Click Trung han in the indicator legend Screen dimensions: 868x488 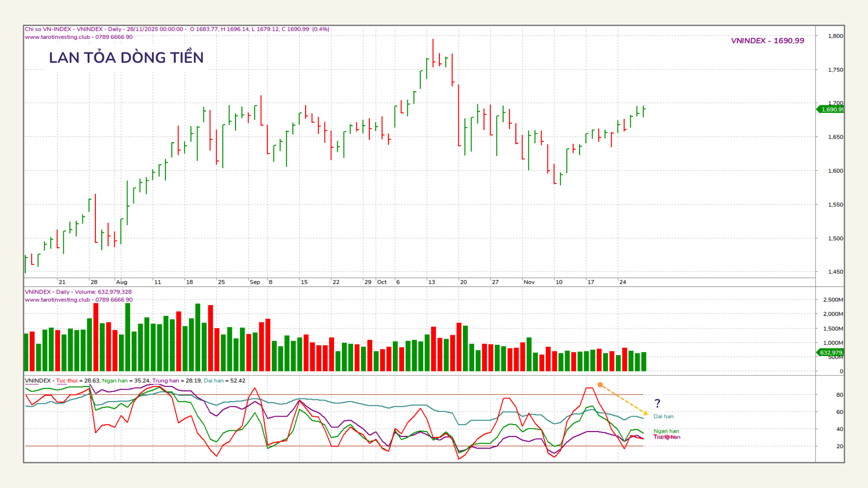pyautogui.click(x=165, y=381)
